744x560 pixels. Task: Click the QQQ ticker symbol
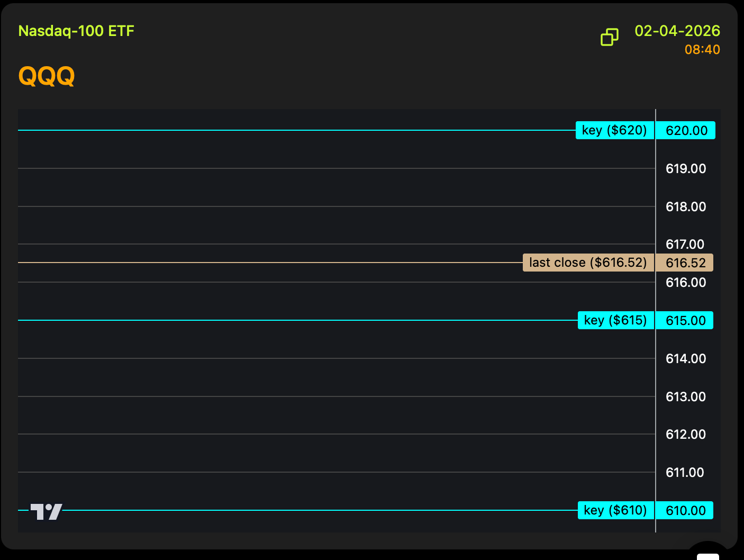point(47,76)
